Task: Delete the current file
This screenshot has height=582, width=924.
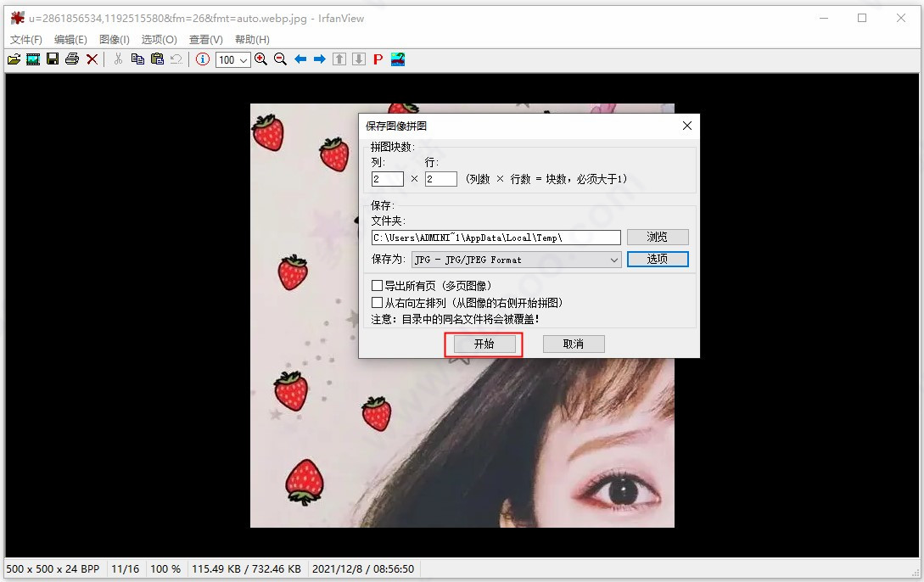Action: tap(92, 59)
